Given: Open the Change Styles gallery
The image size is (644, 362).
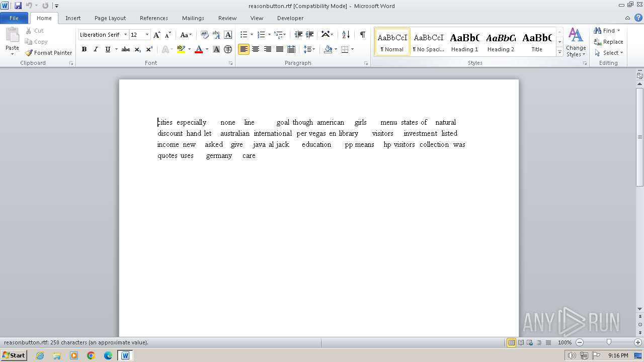Looking at the screenshot, I should coord(576,42).
